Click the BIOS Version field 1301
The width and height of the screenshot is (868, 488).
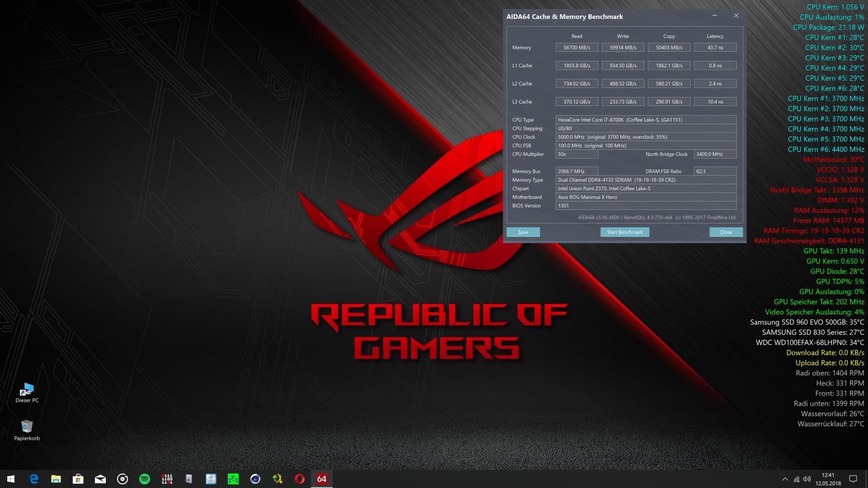pyautogui.click(x=646, y=206)
